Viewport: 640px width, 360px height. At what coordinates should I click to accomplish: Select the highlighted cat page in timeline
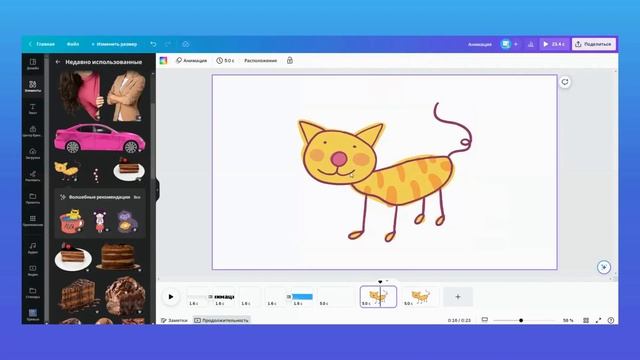378,297
